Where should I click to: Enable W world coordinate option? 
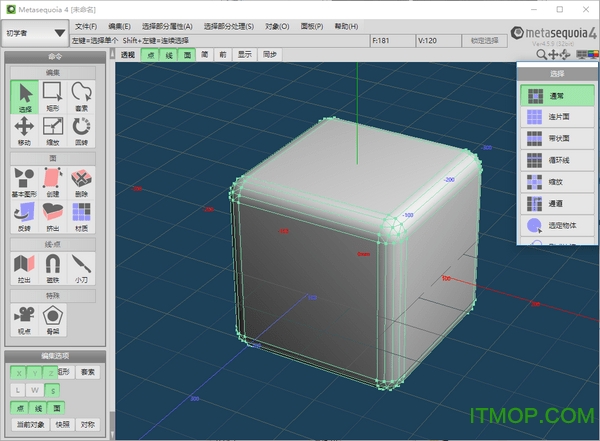pos(35,390)
